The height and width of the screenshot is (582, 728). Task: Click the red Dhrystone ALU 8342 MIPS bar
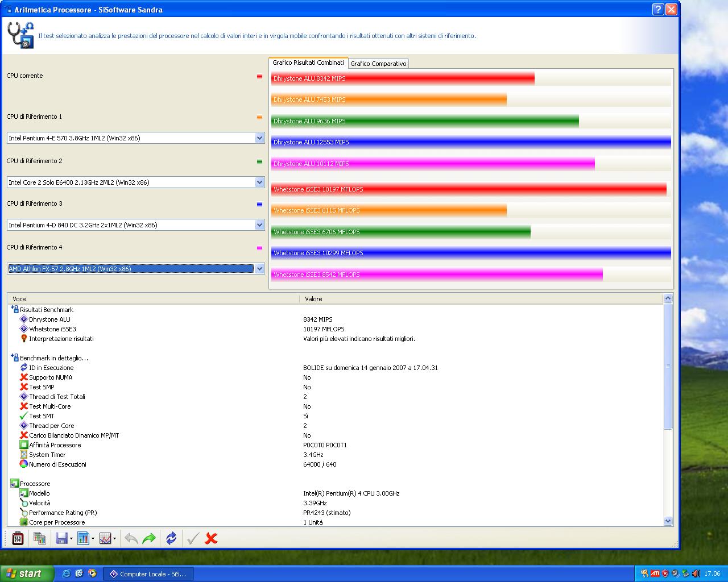pyautogui.click(x=403, y=78)
